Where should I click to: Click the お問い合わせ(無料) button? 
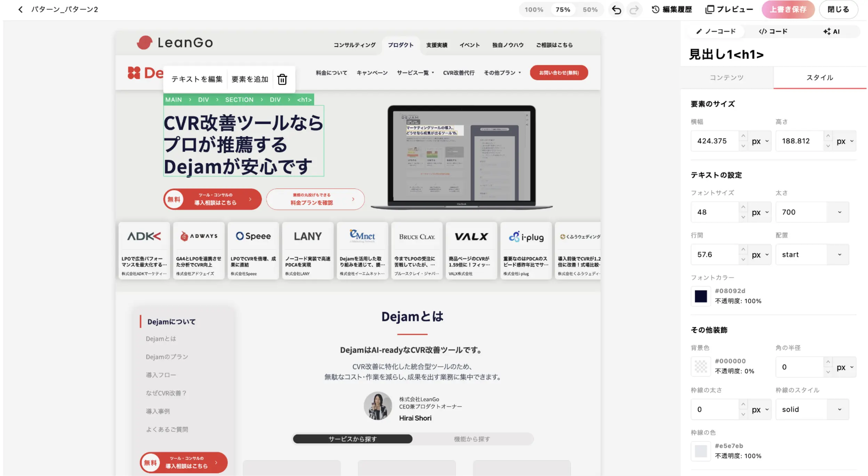click(x=559, y=73)
